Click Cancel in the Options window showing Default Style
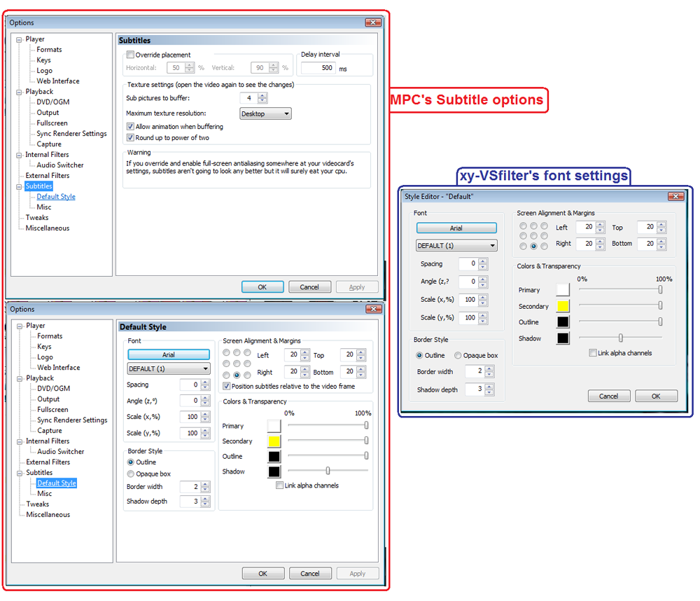Viewport: 700px width, 601px height. point(310,573)
